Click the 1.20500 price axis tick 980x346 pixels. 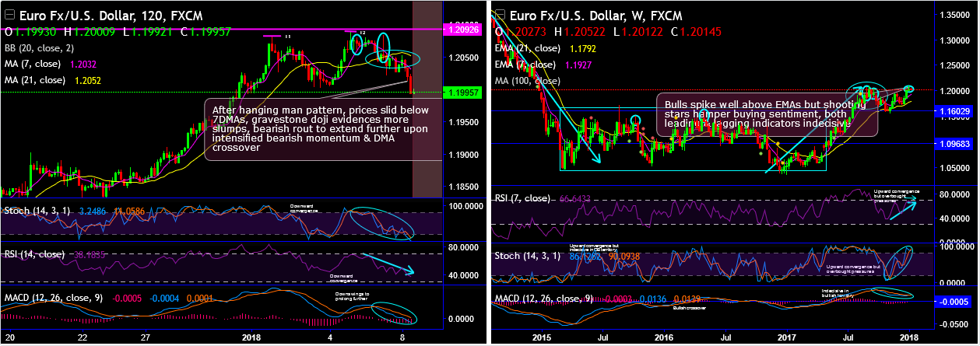point(465,58)
